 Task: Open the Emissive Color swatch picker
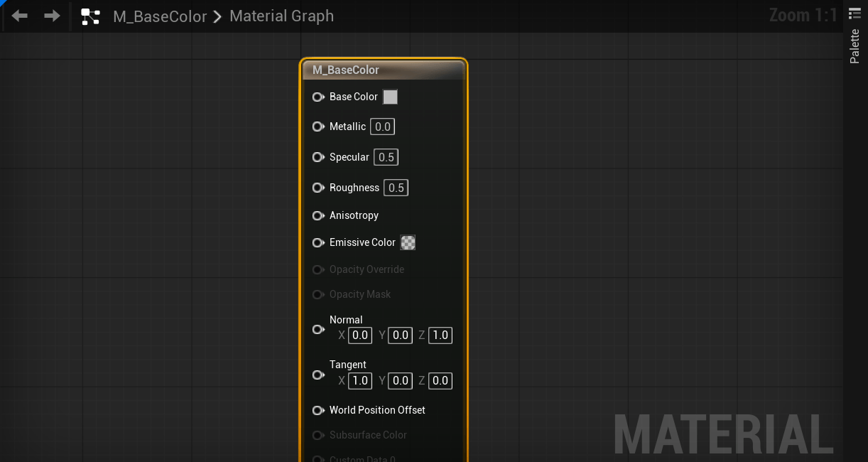point(408,242)
